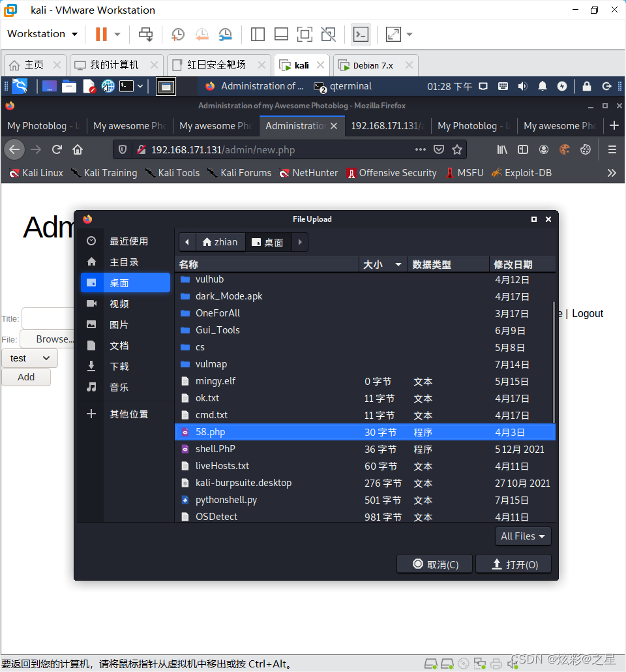Screen dimensions: 626x672
Task: Bookmark this page with the star icon
Action: coord(457,149)
